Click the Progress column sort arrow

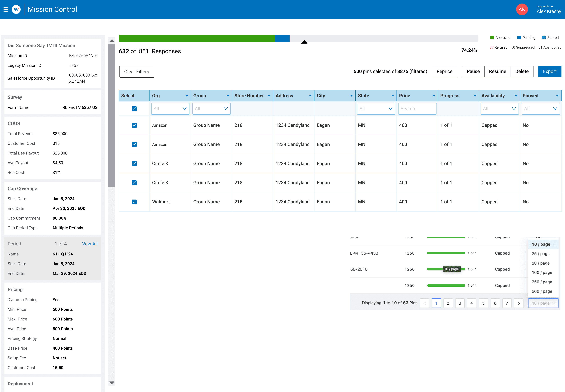475,96
